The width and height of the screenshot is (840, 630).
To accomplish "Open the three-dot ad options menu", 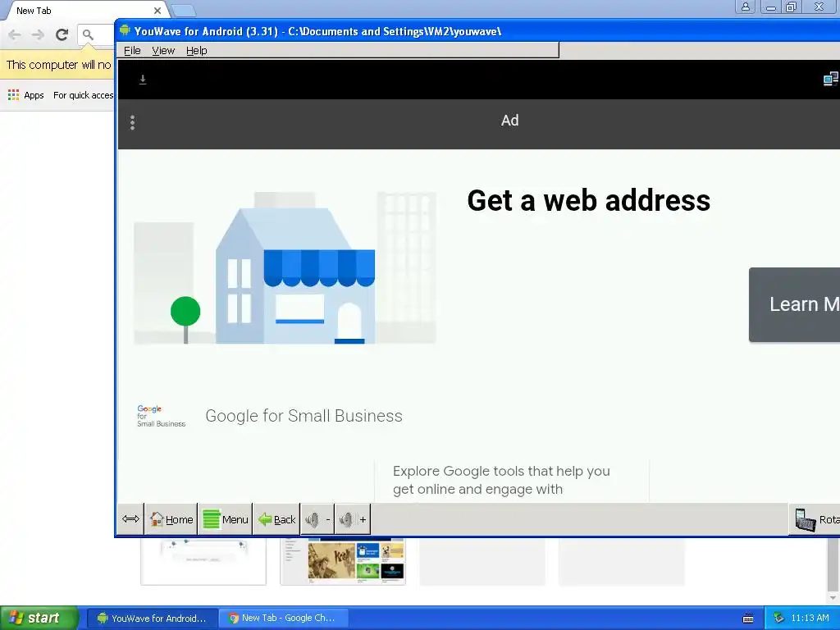I will point(132,123).
